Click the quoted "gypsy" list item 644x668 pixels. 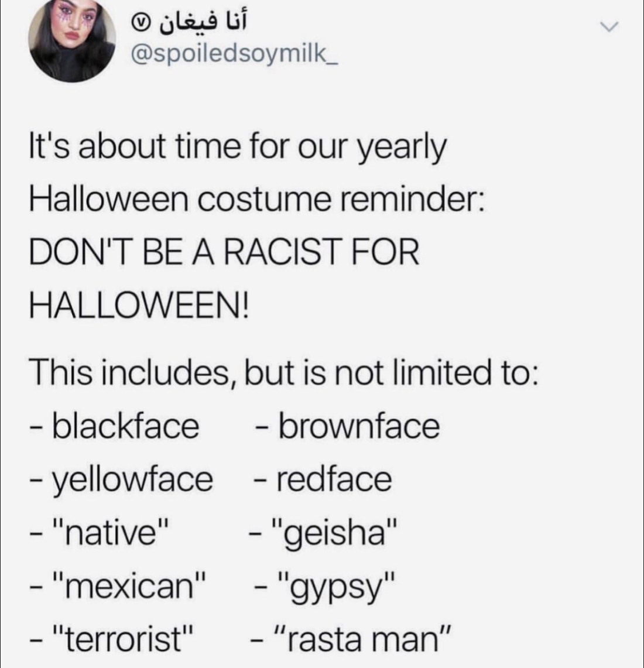(336, 585)
